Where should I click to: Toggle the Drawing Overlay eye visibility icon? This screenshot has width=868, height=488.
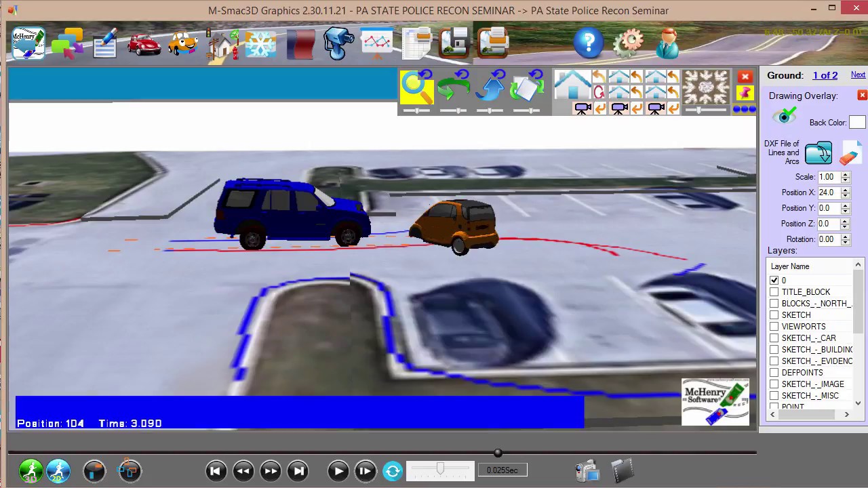(x=785, y=117)
